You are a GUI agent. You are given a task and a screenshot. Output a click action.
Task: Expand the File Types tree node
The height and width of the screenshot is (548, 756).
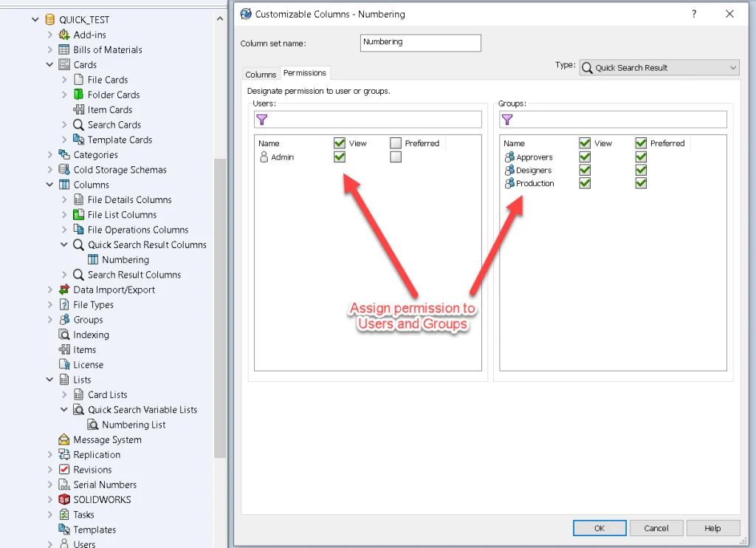[x=50, y=305]
